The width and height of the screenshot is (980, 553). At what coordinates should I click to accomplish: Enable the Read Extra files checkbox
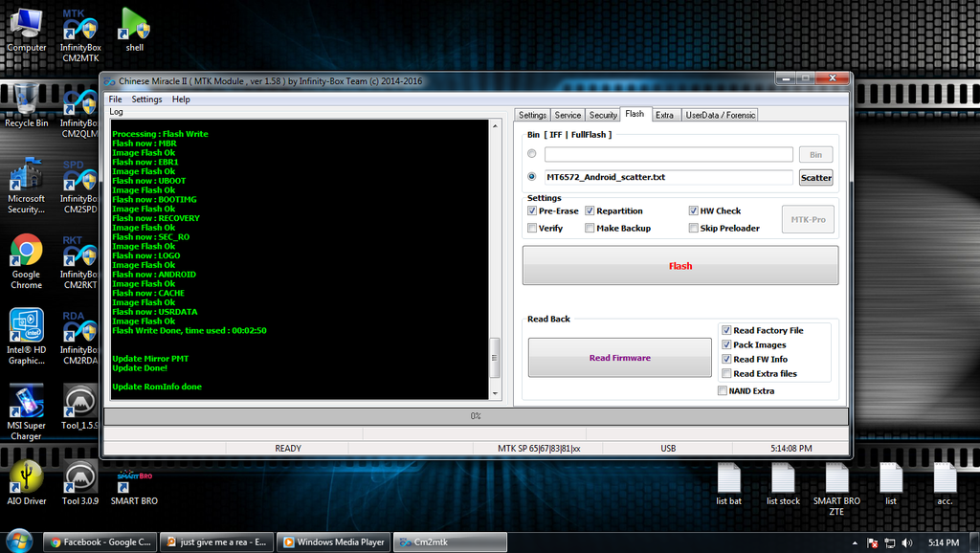coord(726,373)
